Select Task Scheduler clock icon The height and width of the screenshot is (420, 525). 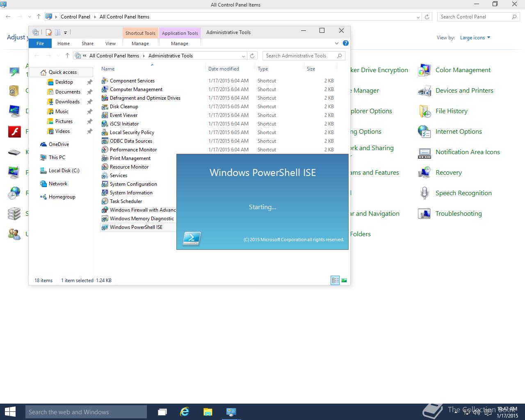(105, 201)
